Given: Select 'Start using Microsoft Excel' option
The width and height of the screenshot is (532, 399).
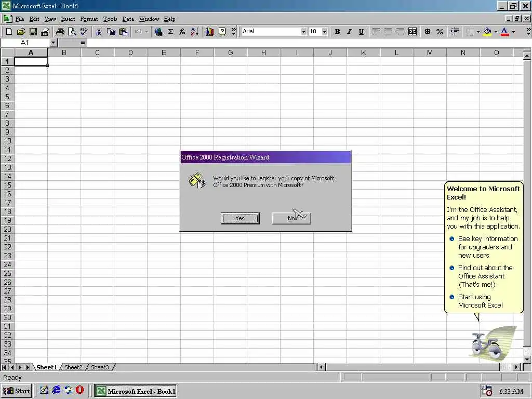Looking at the screenshot, I should point(480,301).
